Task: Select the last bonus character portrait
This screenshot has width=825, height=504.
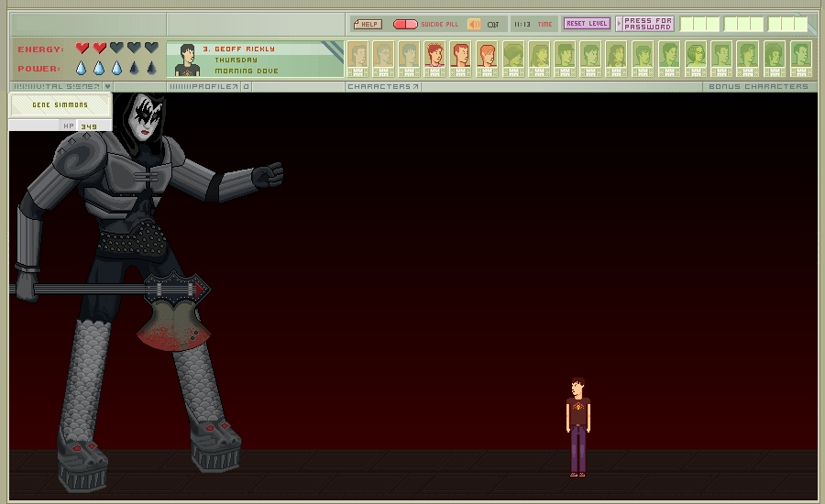Action: click(x=800, y=58)
